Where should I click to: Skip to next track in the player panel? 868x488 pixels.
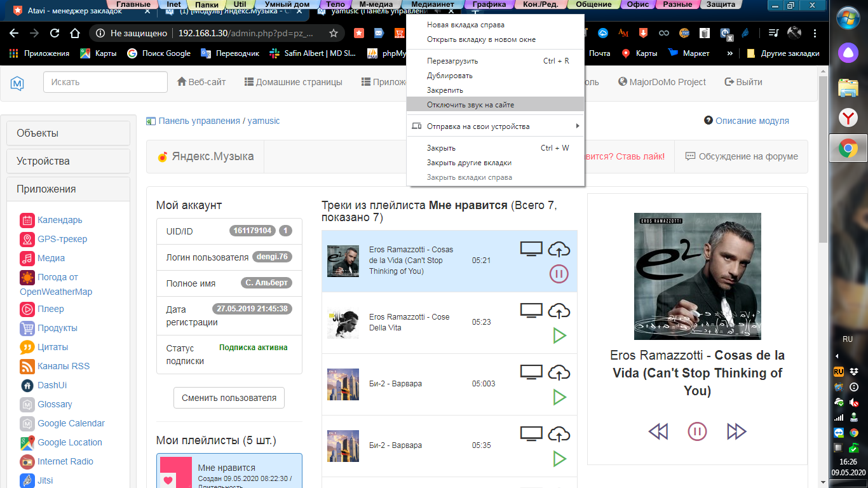736,431
